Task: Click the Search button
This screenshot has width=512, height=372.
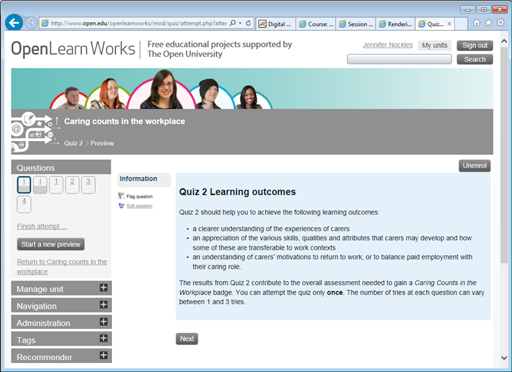Action: pyautogui.click(x=475, y=59)
